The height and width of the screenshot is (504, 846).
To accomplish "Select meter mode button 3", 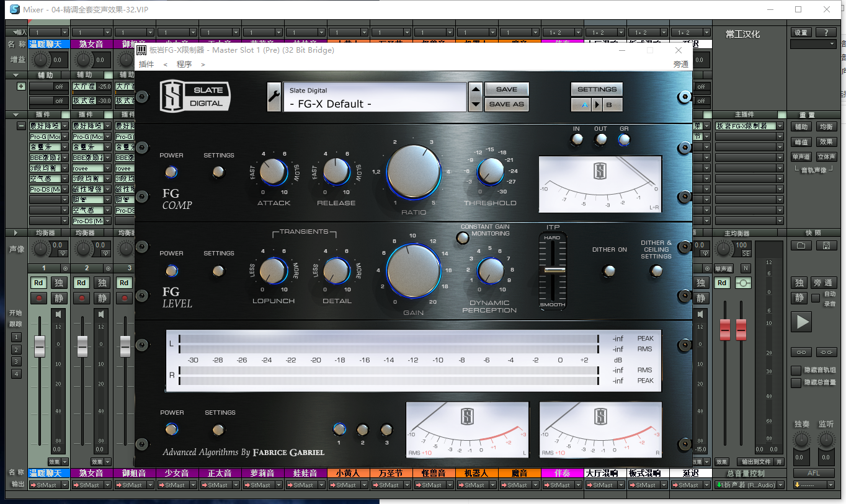I will [x=386, y=429].
